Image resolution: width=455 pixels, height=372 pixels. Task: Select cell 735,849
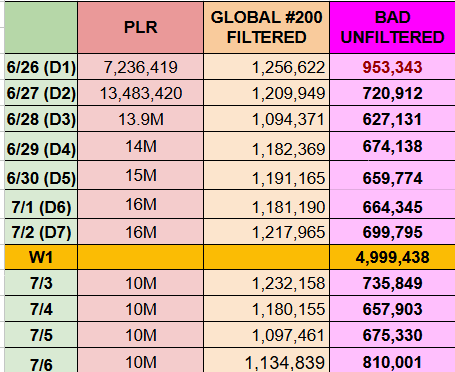[x=392, y=283]
